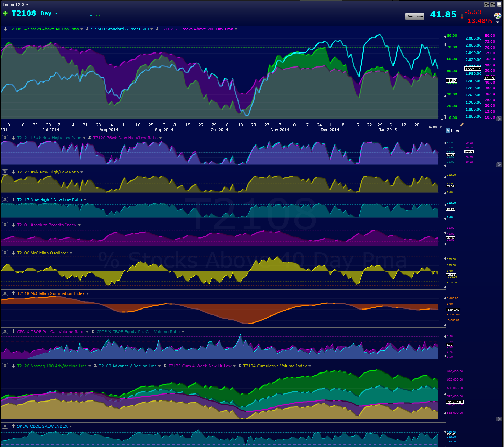Click the Real-Time button
The image size is (504, 447).
pyautogui.click(x=415, y=16)
